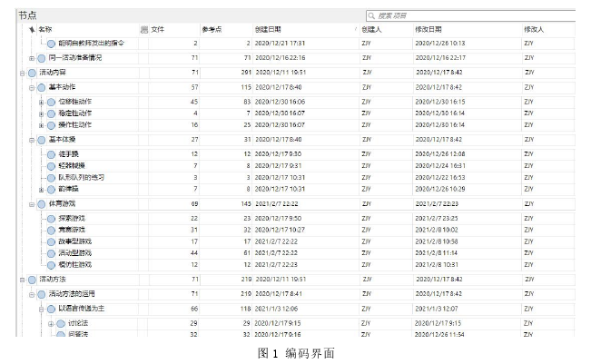Expand the 操作性动作 node
Screen dimensions: 591x364
point(42,126)
